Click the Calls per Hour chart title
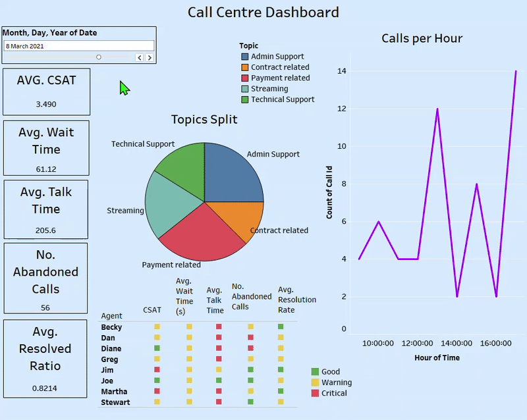 pyautogui.click(x=422, y=39)
